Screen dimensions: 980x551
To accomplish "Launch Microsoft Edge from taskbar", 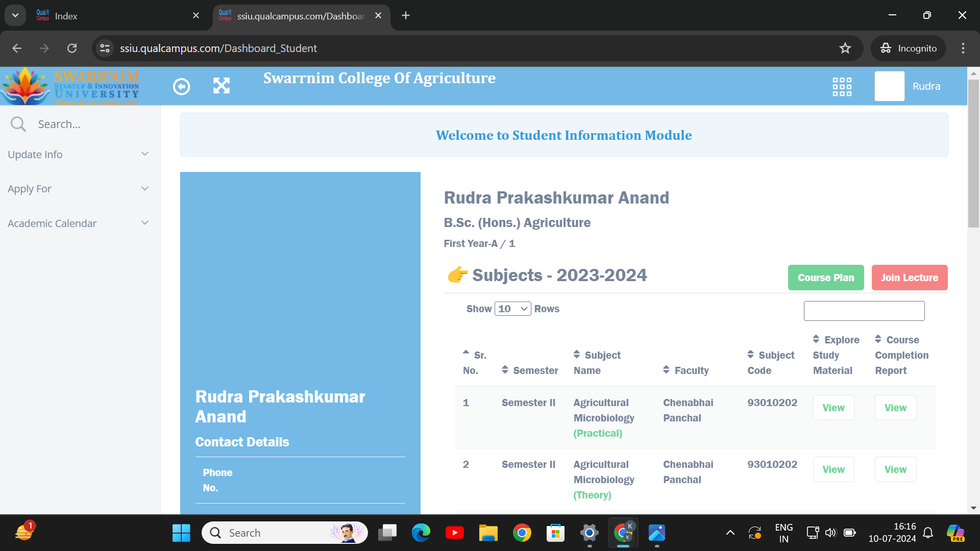I will tap(421, 533).
